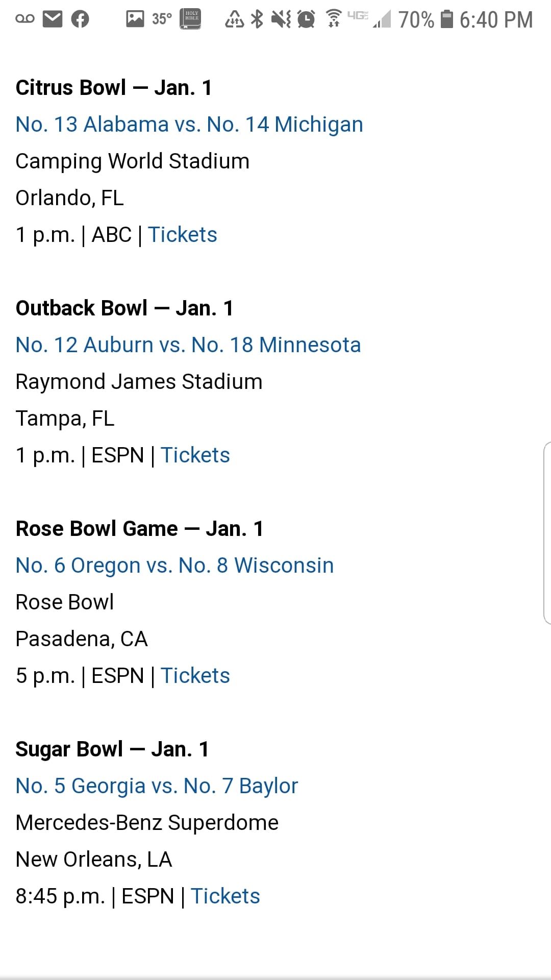The height and width of the screenshot is (980, 551).
Task: Click Tickets link for Citrus Bowl
Action: pyautogui.click(x=183, y=235)
